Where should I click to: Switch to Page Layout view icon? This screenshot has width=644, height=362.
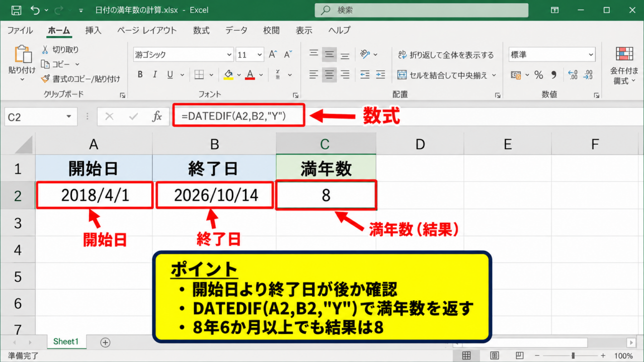point(494,356)
